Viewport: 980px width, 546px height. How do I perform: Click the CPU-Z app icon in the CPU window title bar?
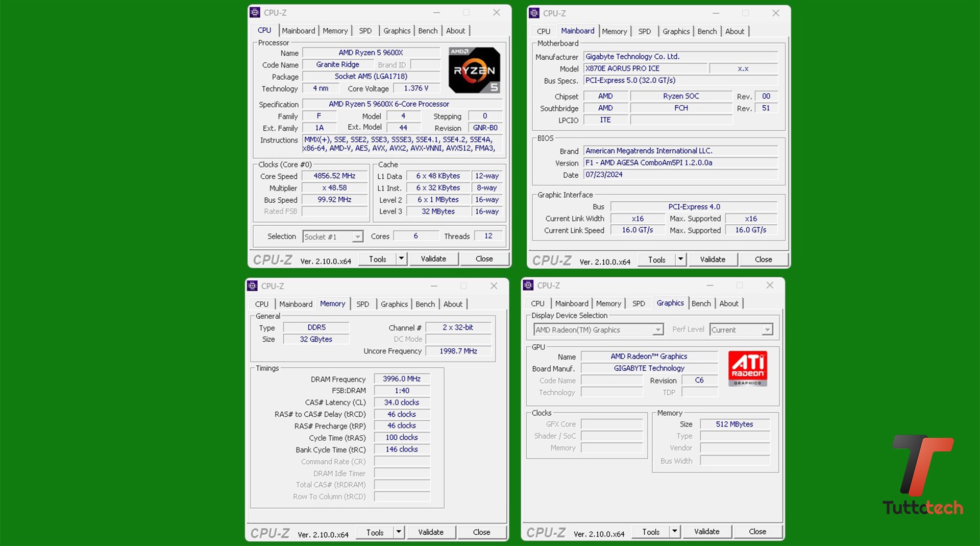tap(255, 13)
